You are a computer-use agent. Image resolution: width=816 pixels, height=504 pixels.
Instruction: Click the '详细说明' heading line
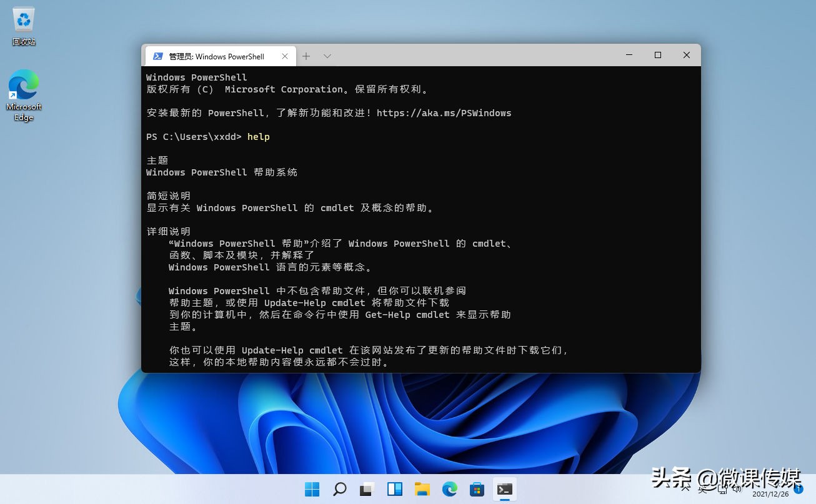pos(169,232)
